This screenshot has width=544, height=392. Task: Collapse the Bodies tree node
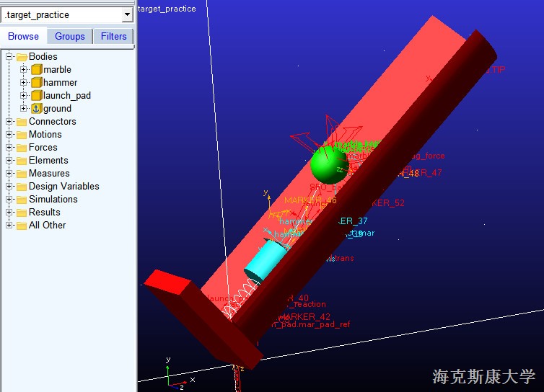(x=9, y=57)
